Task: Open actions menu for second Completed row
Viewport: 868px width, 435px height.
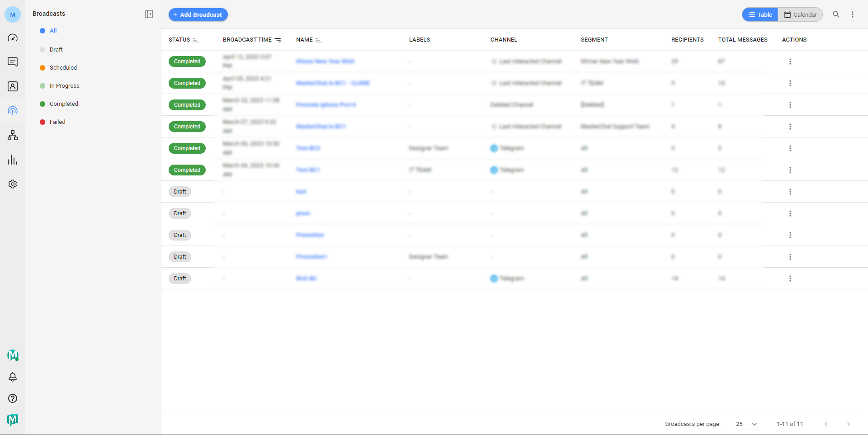Action: (x=790, y=83)
